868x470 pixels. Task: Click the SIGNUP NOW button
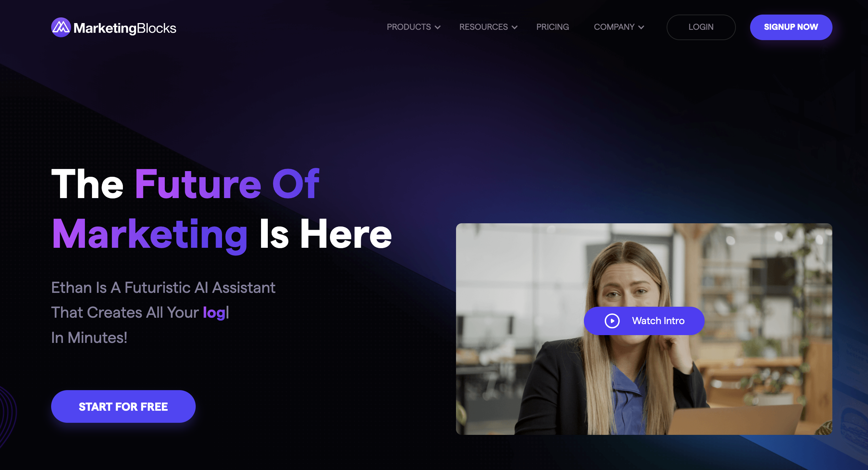coord(791,27)
